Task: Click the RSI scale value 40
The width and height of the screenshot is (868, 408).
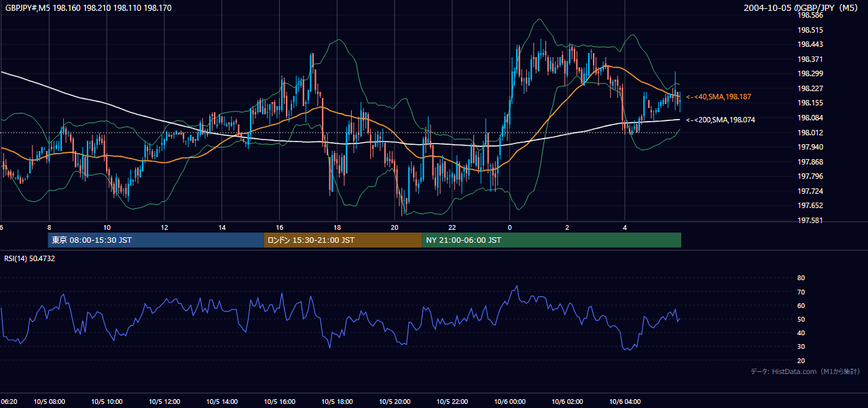Action: [x=801, y=333]
